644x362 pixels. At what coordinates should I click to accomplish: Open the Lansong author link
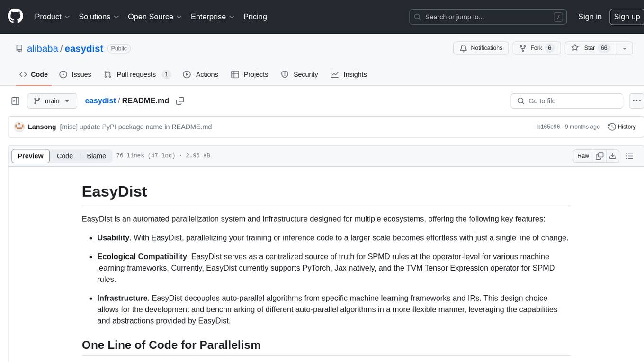(x=42, y=127)
